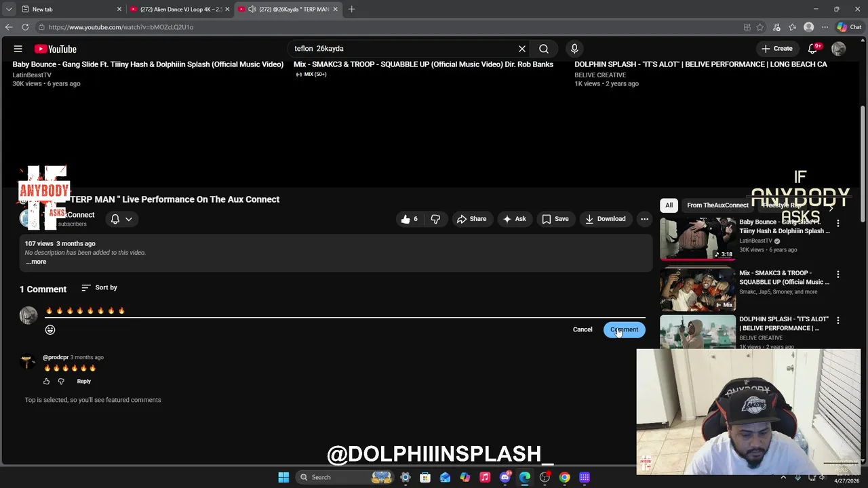Reload the page in the browser
This screenshot has height=488, width=868.
point(25,27)
